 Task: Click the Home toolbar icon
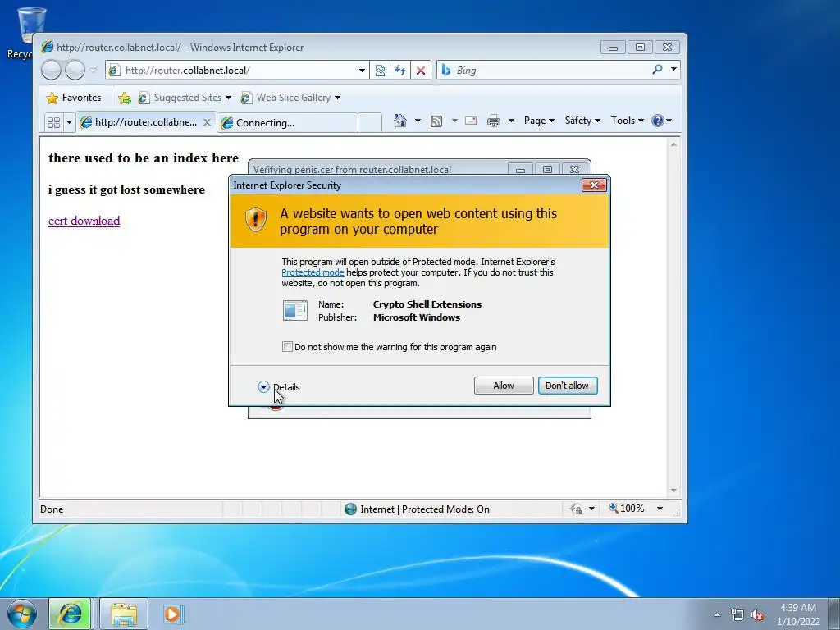click(400, 121)
